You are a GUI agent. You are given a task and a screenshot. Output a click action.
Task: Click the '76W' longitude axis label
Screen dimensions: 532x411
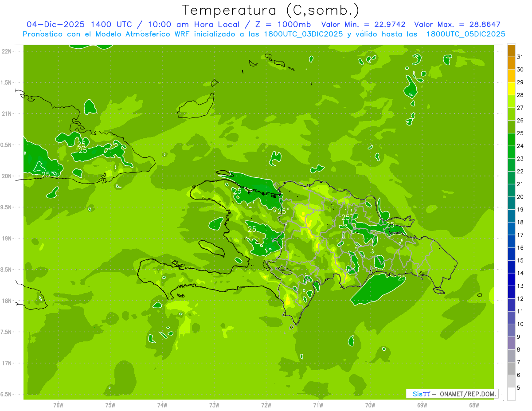pyautogui.click(x=58, y=405)
